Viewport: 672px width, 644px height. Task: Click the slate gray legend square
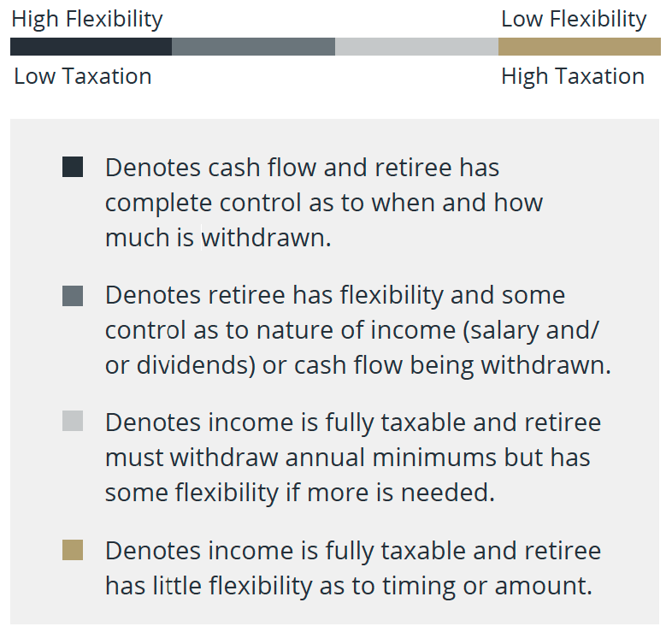click(73, 296)
